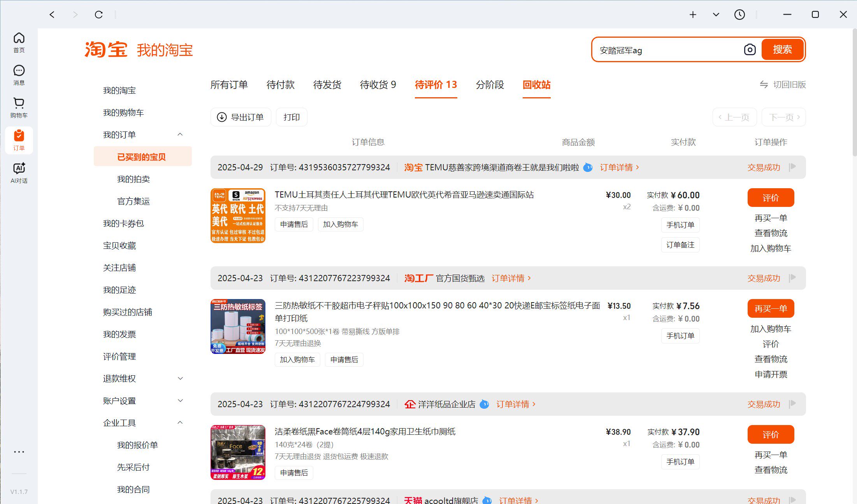Collapse the 企业工具 section

coord(180,423)
